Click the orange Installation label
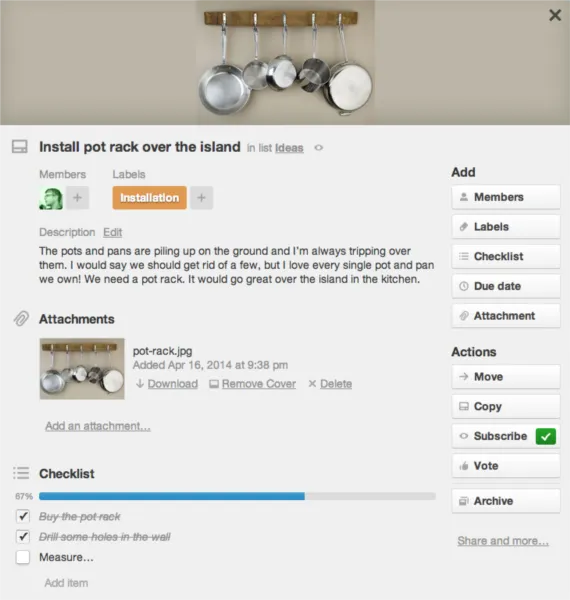Image resolution: width=570 pixels, height=600 pixels. 150,198
